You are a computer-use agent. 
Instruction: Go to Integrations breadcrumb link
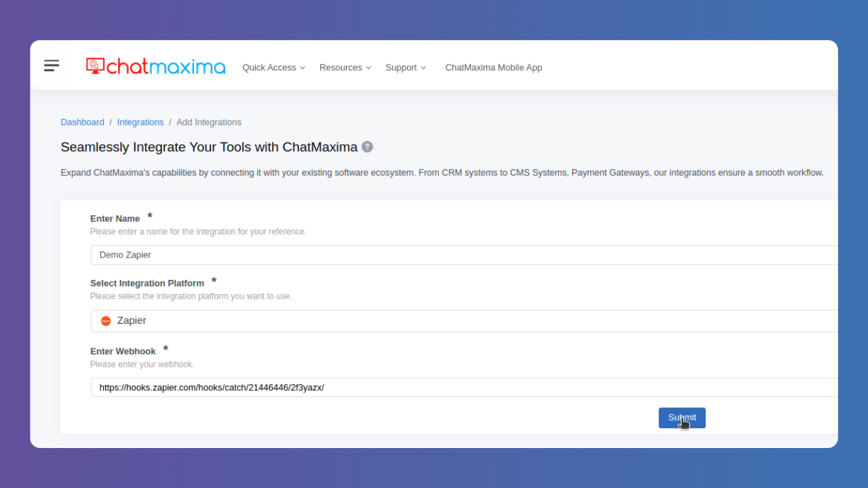(x=140, y=123)
